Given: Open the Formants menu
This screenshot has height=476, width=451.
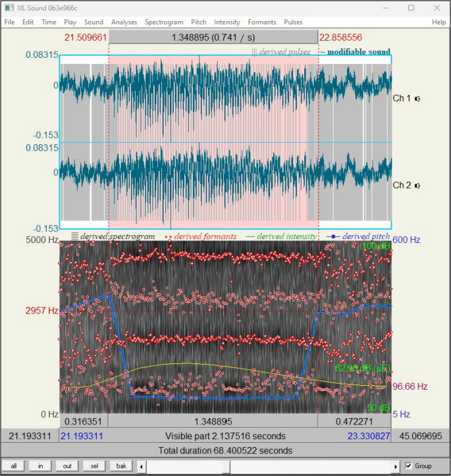Looking at the screenshot, I should 262,22.
